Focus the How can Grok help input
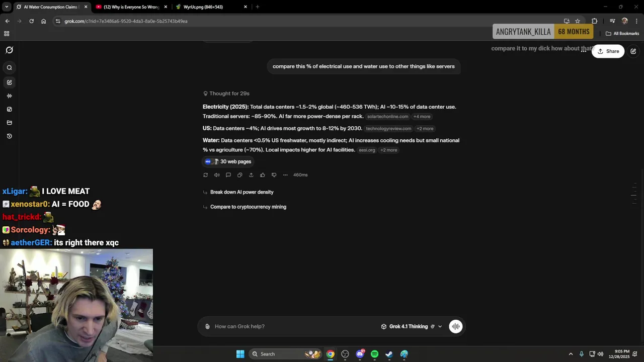Screen dimensions: 644x362 [x=294, y=326]
